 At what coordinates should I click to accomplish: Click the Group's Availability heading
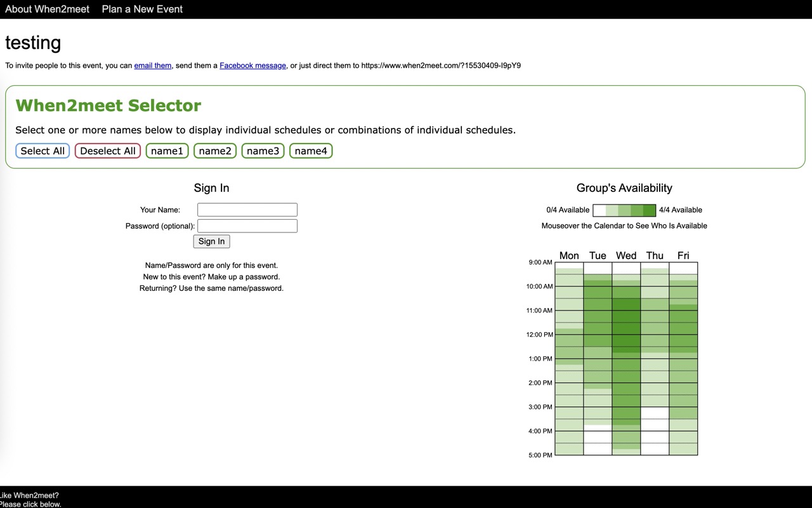tap(624, 188)
